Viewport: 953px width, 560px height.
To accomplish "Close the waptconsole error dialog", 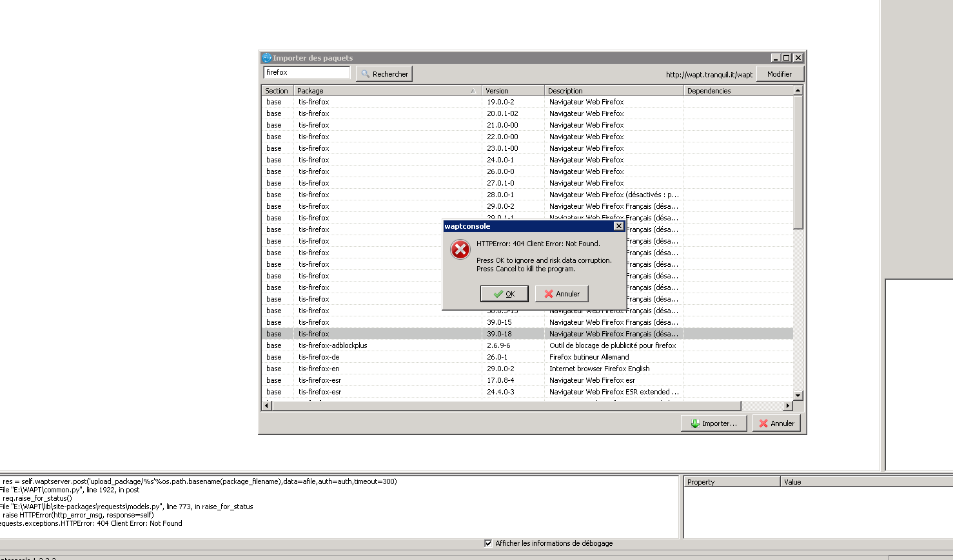I will 618,226.
